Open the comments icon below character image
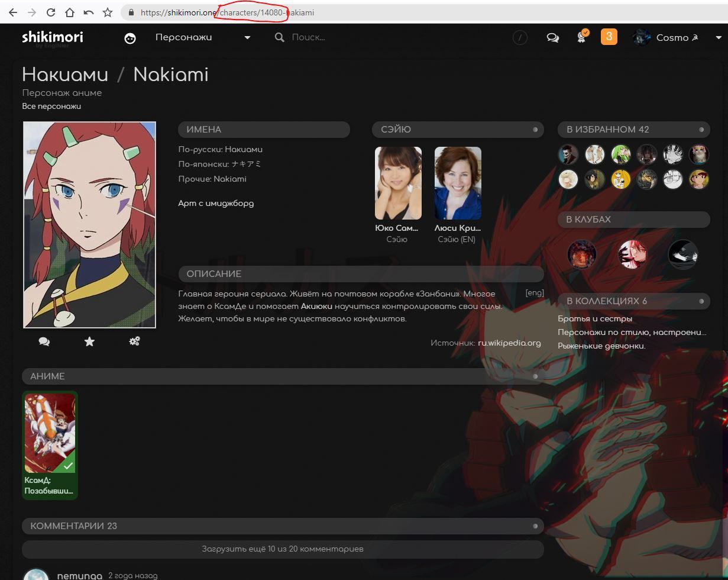Screen dimensions: 728x580 point(44,341)
